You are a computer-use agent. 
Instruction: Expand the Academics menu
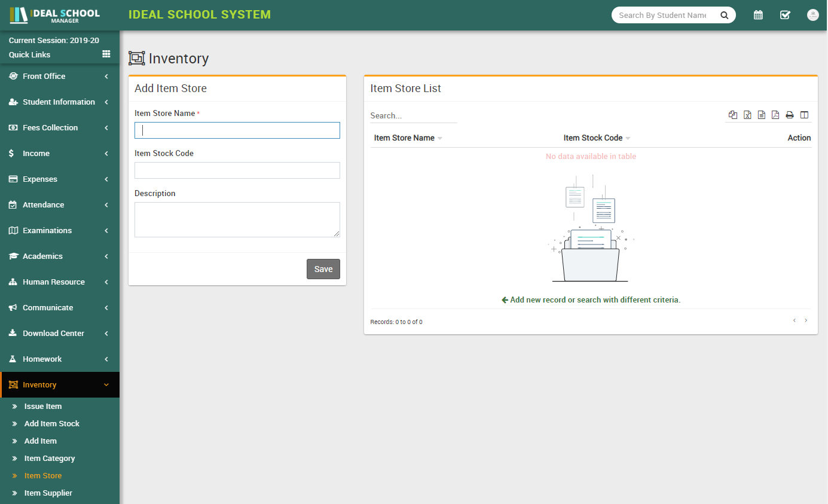point(60,256)
